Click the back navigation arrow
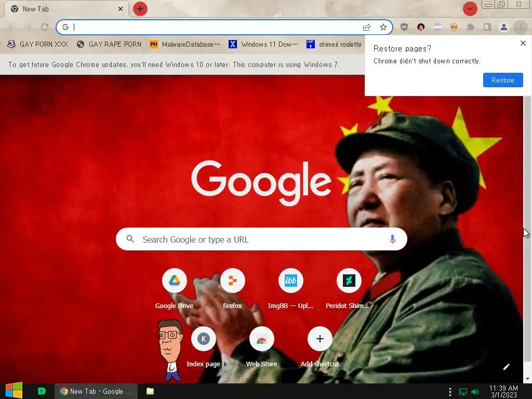 (x=11, y=27)
